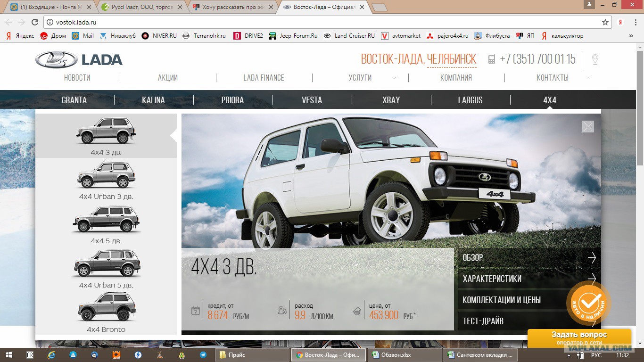
Task: Open the калькулятор bookmark
Action: coord(562,36)
